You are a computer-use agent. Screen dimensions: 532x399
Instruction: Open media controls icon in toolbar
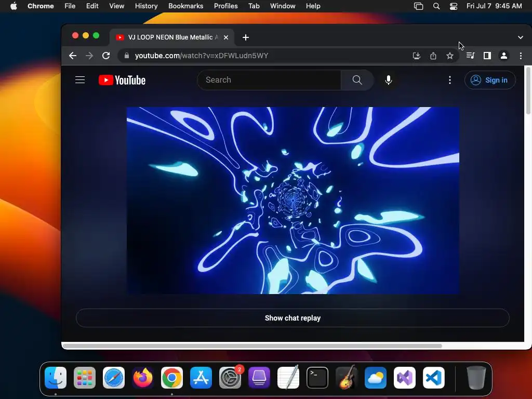(470, 56)
